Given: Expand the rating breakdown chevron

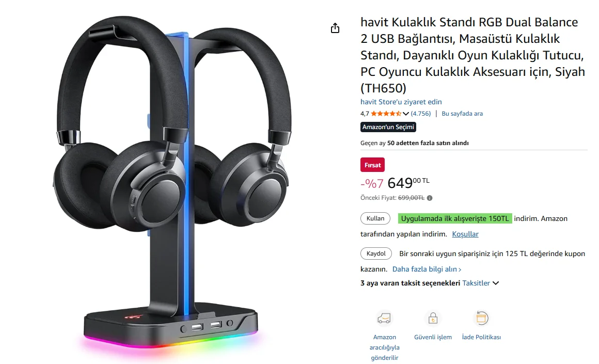Looking at the screenshot, I should click(406, 114).
